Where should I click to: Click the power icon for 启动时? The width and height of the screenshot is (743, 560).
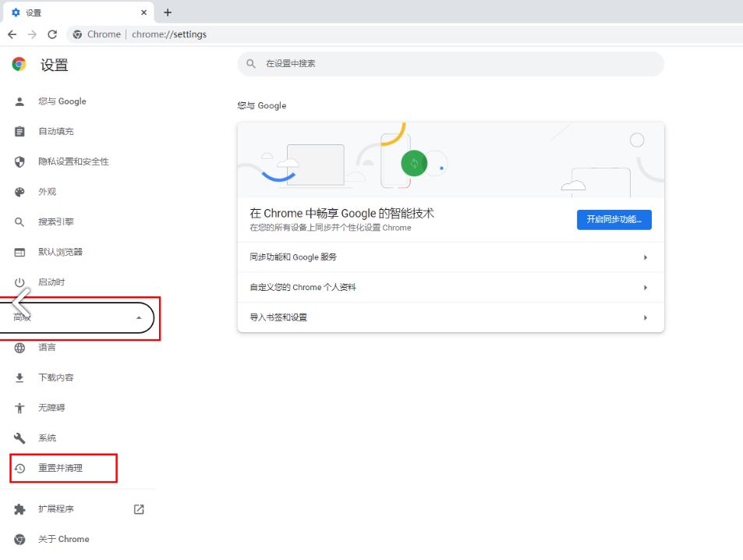pos(19,282)
